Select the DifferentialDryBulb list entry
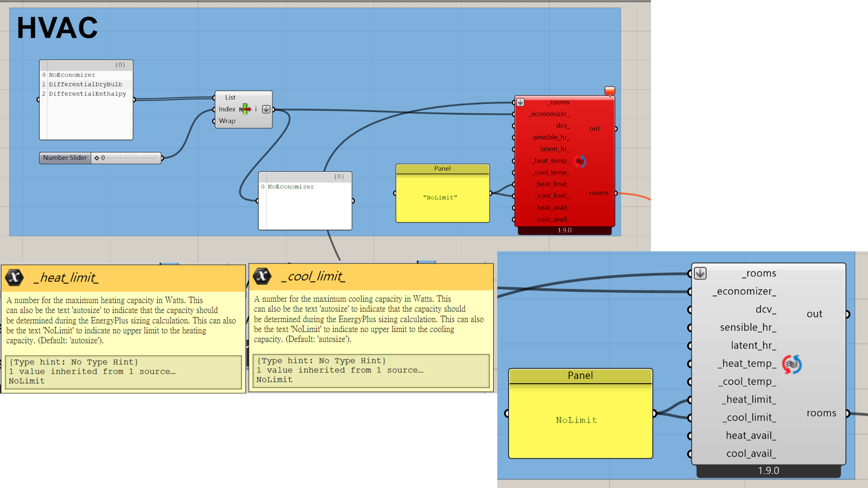 pyautogui.click(x=85, y=84)
